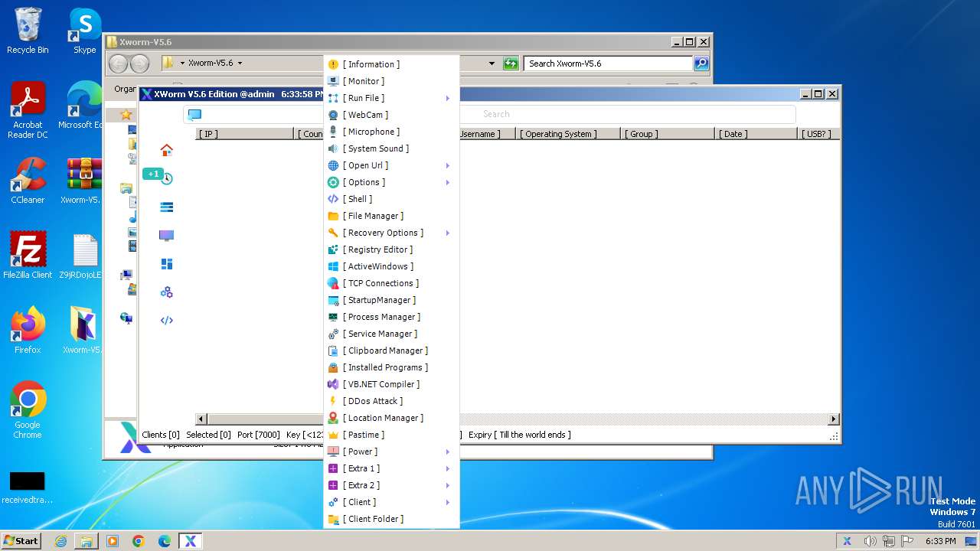The height and width of the screenshot is (551, 980).
Task: Open the XWorm sidebar list lines icon
Action: point(166,207)
